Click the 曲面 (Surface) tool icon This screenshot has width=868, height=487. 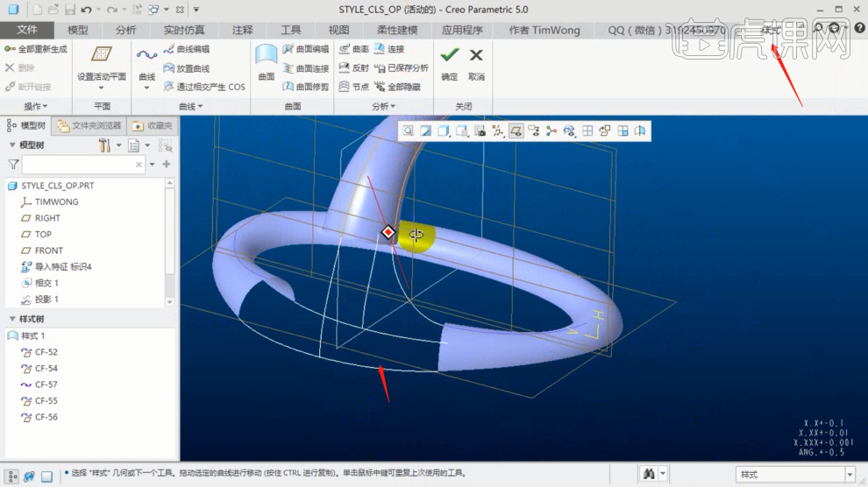[x=266, y=58]
